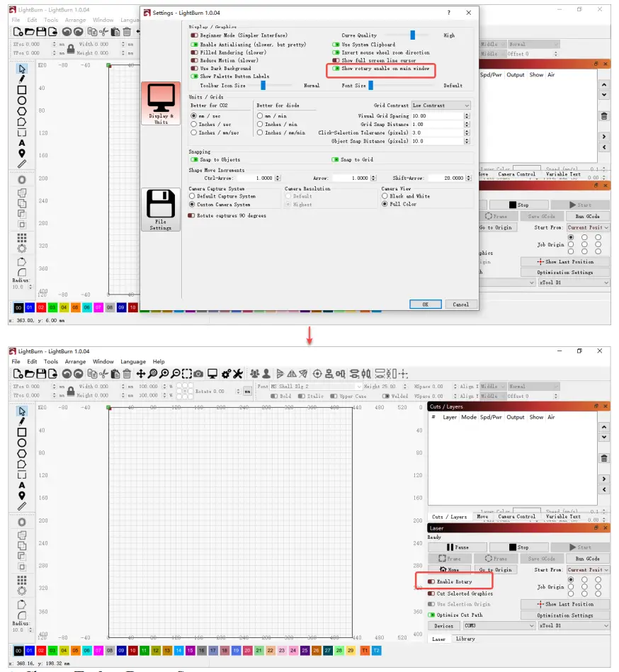Viewport: 619px width, 672px height.
Task: Open Grid Contrast dropdown in Settings
Action: click(441, 106)
